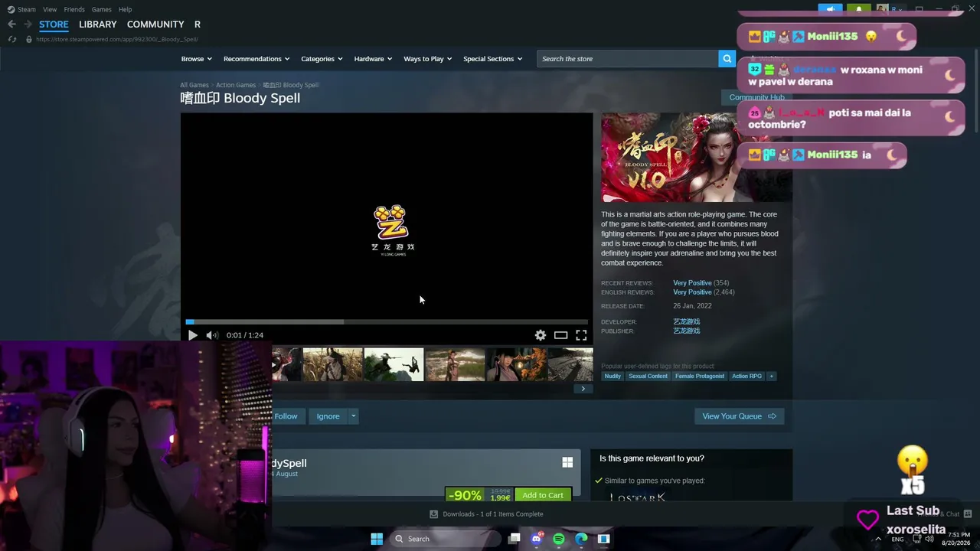Select the Female Protagonist tag
This screenshot has height=551, width=980.
(700, 376)
